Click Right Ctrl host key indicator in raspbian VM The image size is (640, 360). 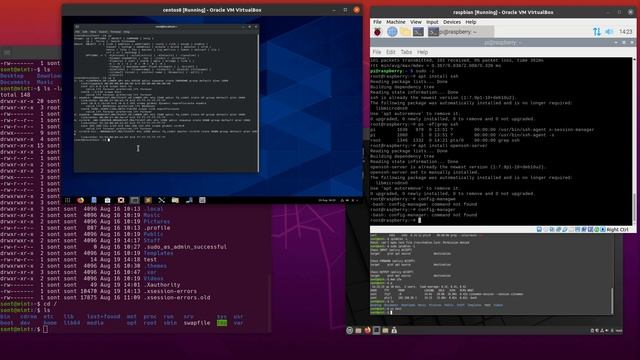click(x=617, y=230)
